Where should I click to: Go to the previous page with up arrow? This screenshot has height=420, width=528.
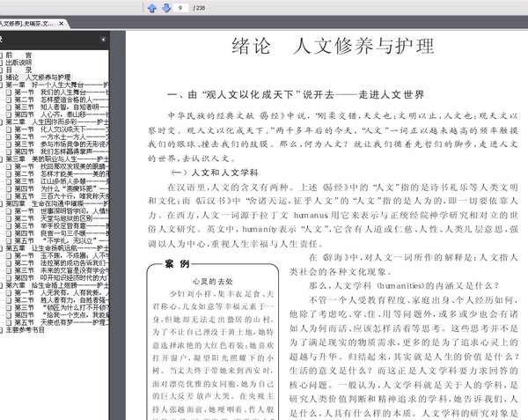(x=152, y=8)
